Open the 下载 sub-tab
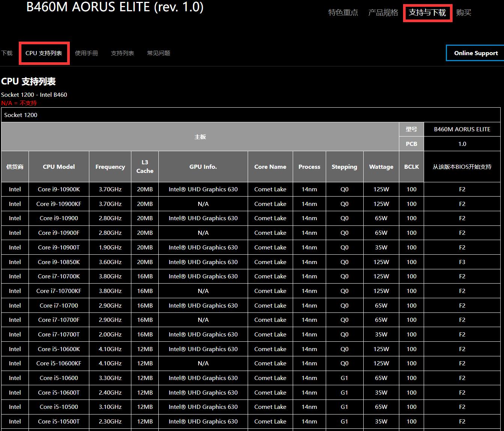504x431 pixels. 7,53
